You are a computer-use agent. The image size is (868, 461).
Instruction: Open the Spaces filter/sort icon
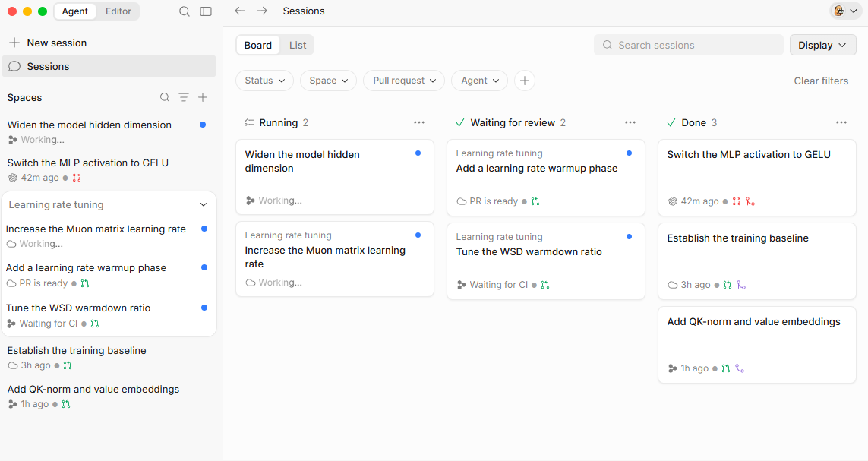184,97
